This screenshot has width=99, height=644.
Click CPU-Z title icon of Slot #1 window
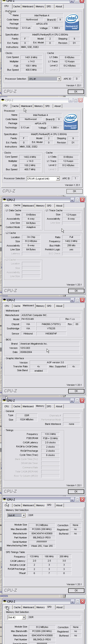(5, 499)
